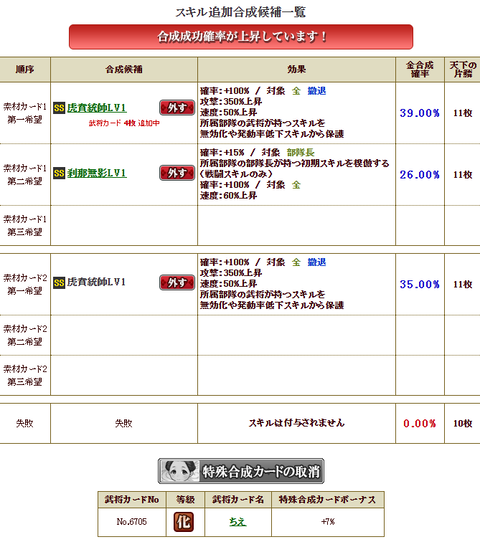Click 全合成確率 column header
Screen dimensions: 480x542
point(420,69)
